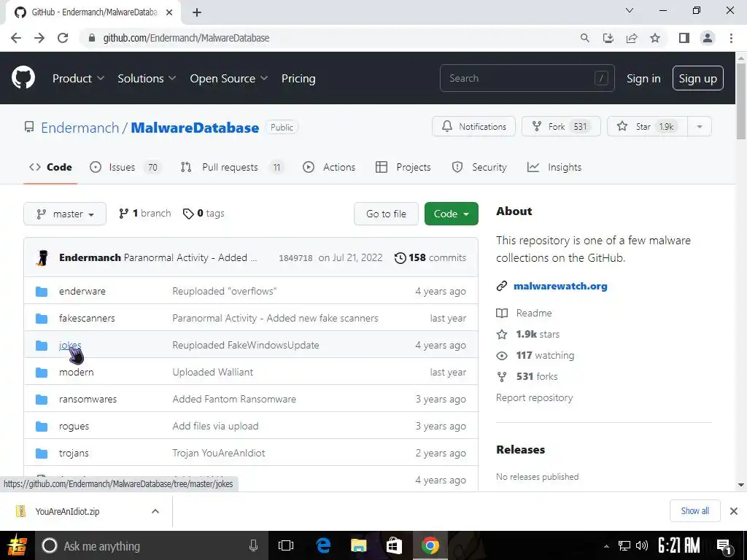Image resolution: width=747 pixels, height=560 pixels.
Task: Open Pull requests tab
Action: [x=232, y=167]
